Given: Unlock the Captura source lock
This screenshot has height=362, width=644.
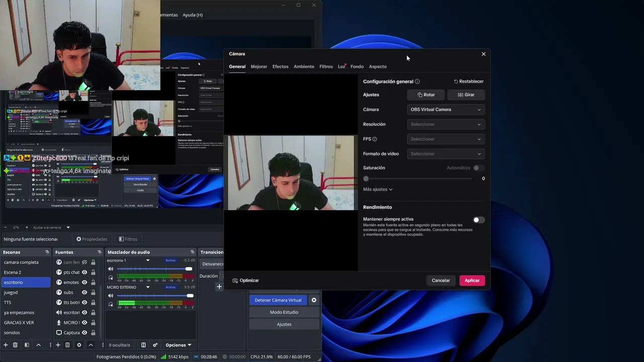Looking at the screenshot, I should coord(93,333).
